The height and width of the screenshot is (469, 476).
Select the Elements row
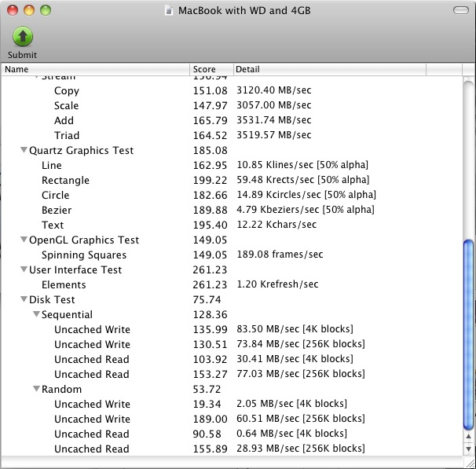point(232,284)
